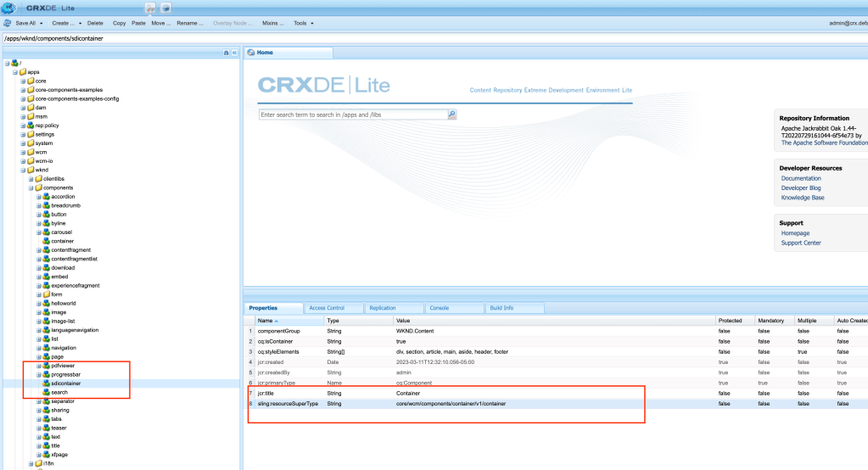Open the Console tab
The image size is (868, 470).
point(440,308)
